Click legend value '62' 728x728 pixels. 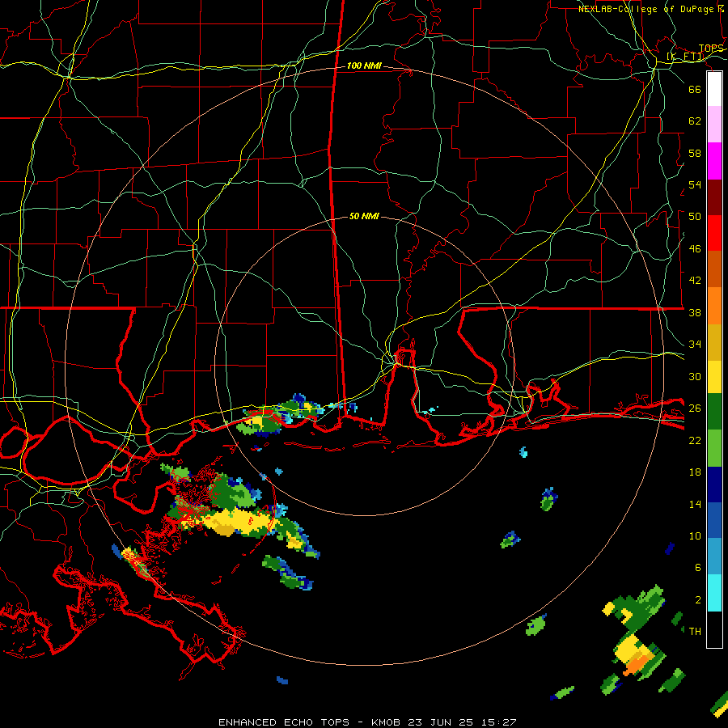click(695, 121)
